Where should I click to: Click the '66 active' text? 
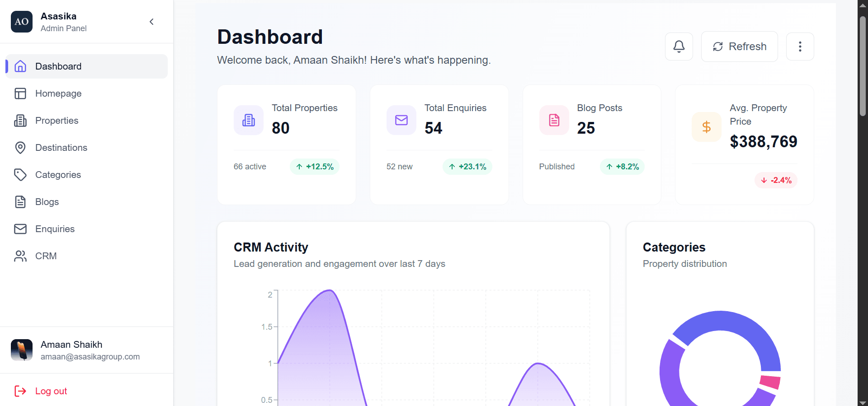pyautogui.click(x=250, y=167)
